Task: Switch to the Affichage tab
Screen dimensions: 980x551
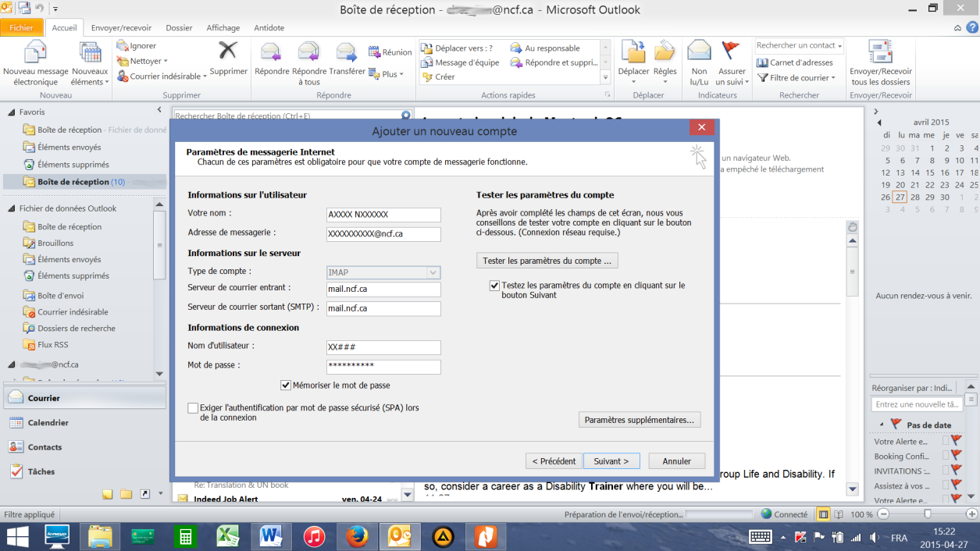Action: click(x=223, y=27)
